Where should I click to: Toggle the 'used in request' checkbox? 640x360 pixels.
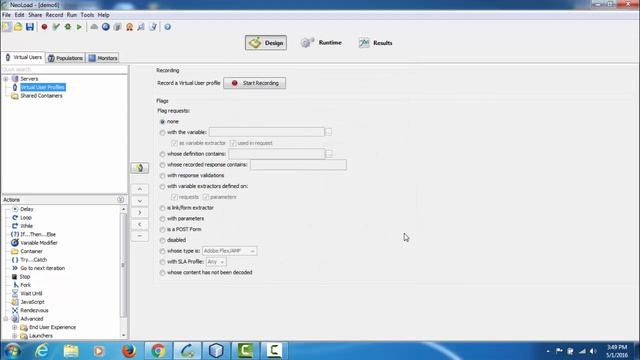[x=233, y=143]
